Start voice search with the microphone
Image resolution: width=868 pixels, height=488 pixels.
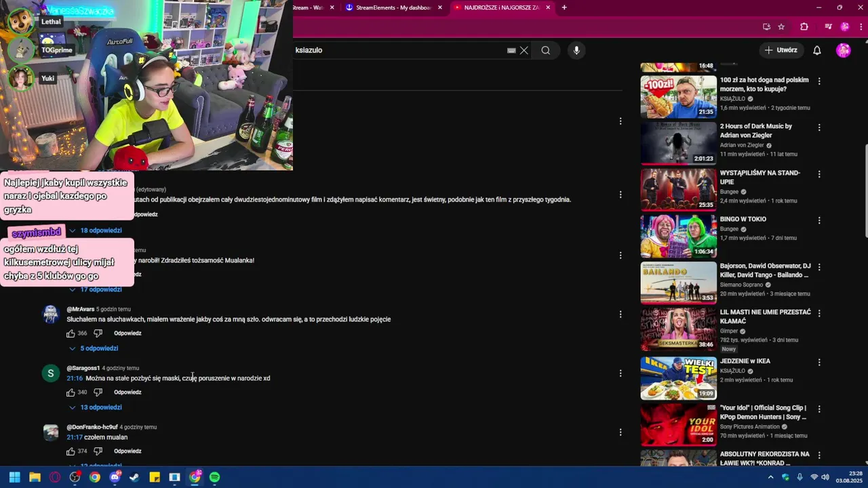point(576,50)
